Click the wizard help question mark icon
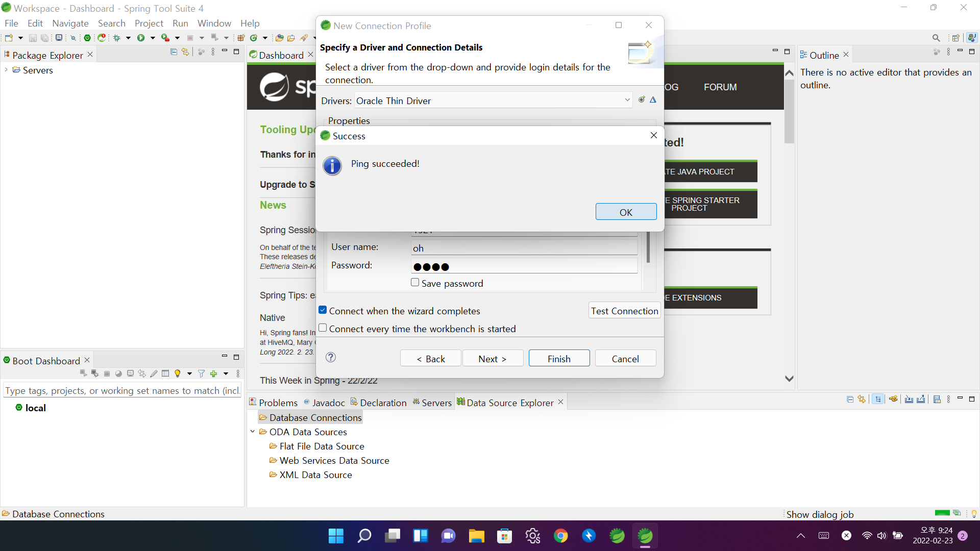 point(331,357)
